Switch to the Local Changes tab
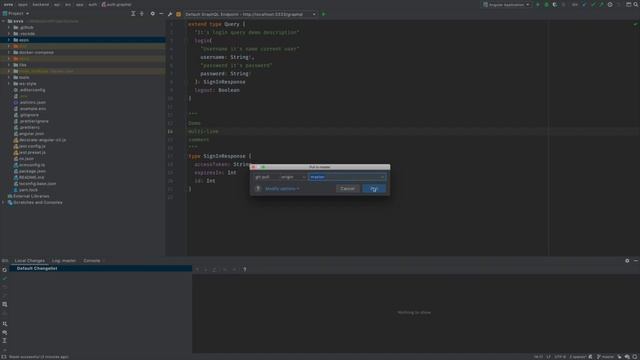640x360 pixels. click(x=29, y=260)
